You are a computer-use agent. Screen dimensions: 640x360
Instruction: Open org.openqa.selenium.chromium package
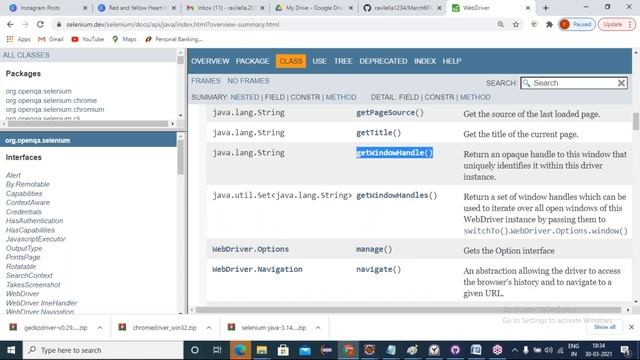click(x=55, y=109)
